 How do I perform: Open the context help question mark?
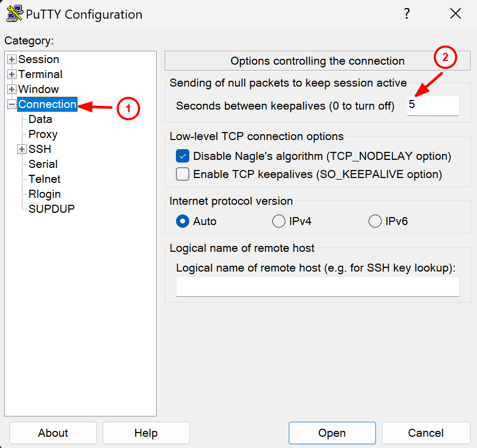pos(407,14)
